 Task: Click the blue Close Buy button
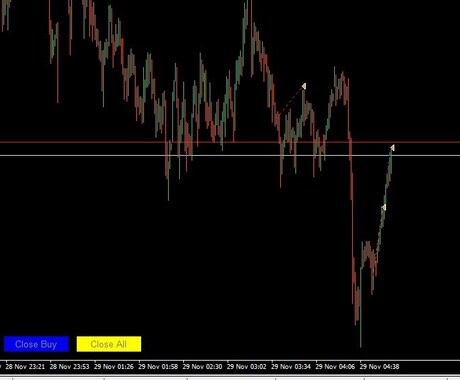click(x=36, y=344)
